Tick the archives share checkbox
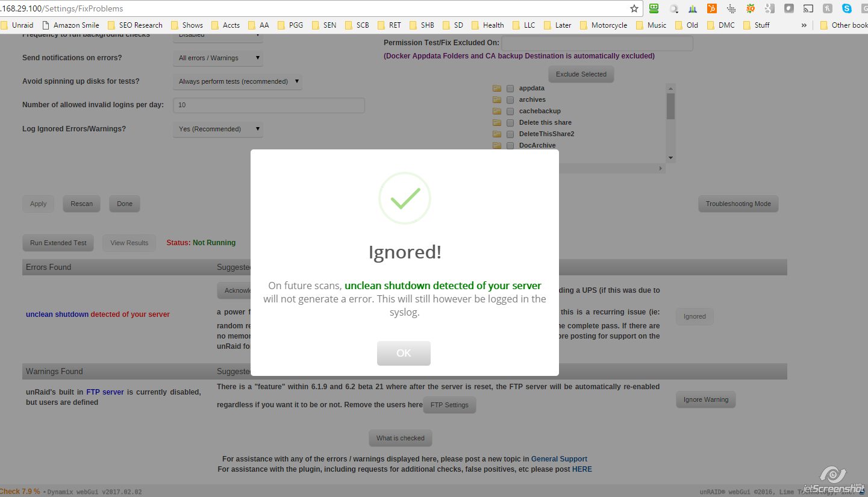 pos(510,100)
